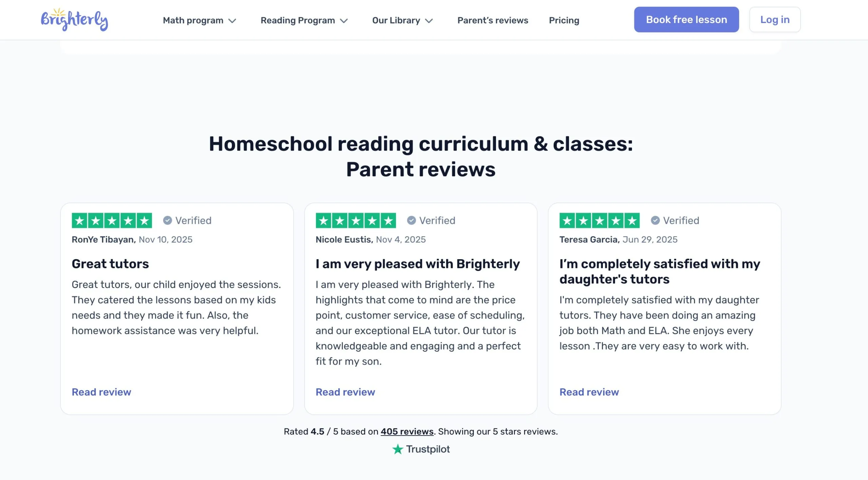This screenshot has width=868, height=480.
Task: Open the Our Library dropdown menu
Action: tap(402, 20)
